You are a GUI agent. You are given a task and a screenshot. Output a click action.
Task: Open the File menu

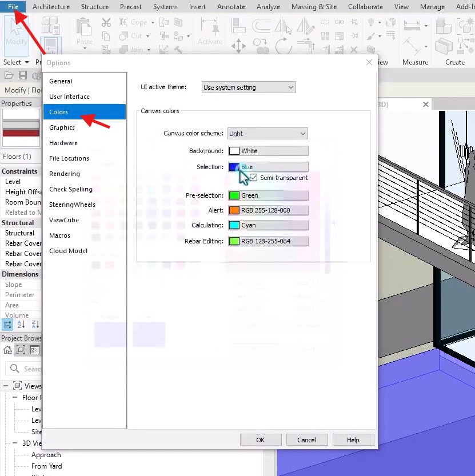(x=13, y=7)
